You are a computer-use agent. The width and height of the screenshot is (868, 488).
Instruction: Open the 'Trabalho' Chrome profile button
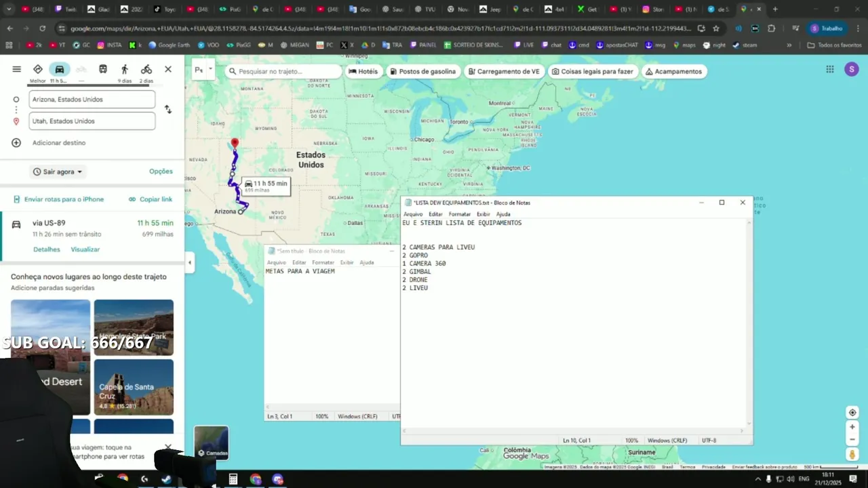[827, 28]
